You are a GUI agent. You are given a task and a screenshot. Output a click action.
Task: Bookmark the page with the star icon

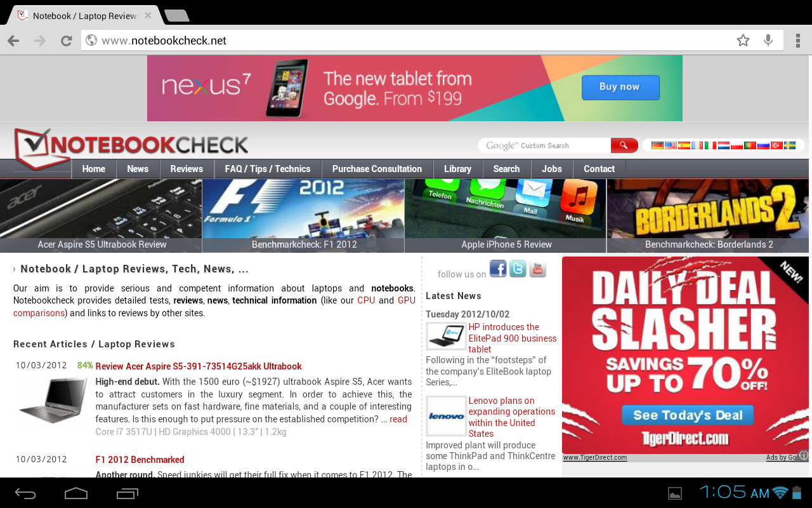coord(743,41)
